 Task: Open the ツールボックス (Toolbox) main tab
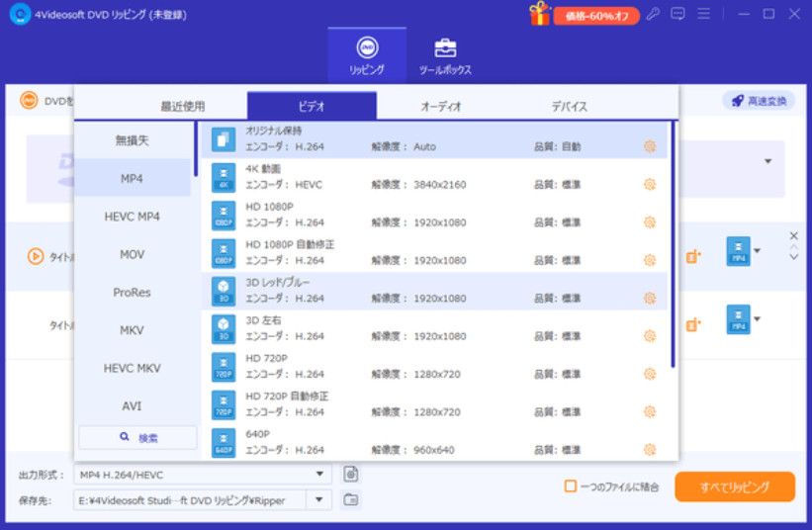pyautogui.click(x=445, y=55)
